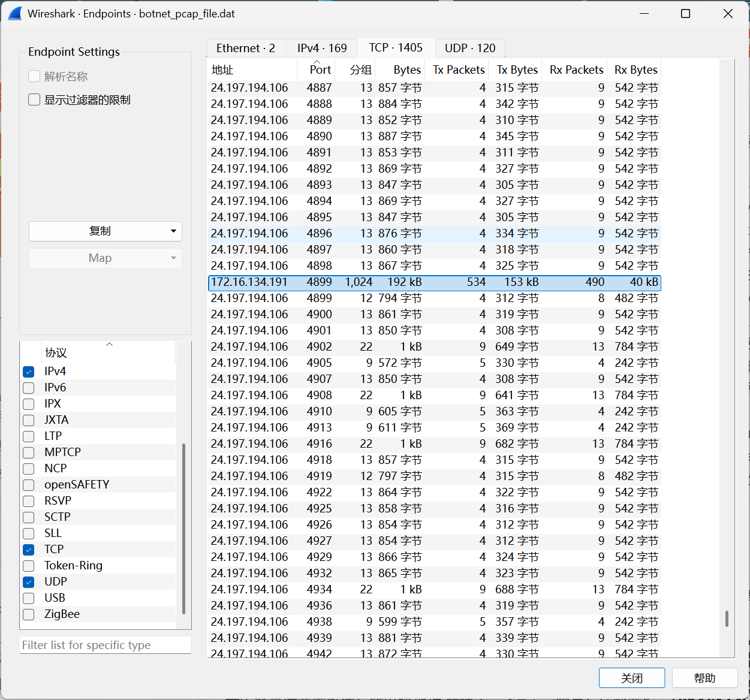The height and width of the screenshot is (700, 750).
Task: Open the 复制 copy dropdown
Action: point(106,231)
